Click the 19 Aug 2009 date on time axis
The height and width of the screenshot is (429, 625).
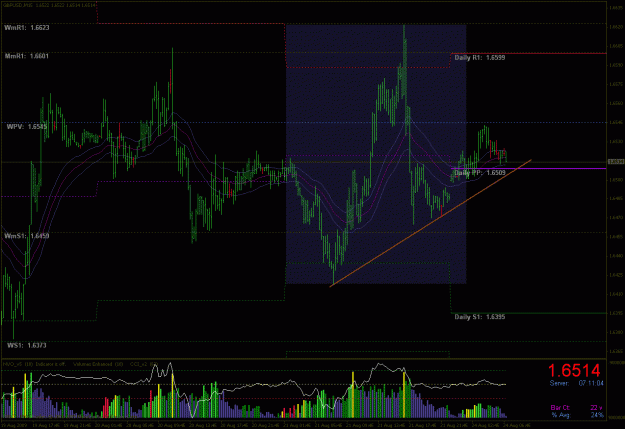pos(13,425)
